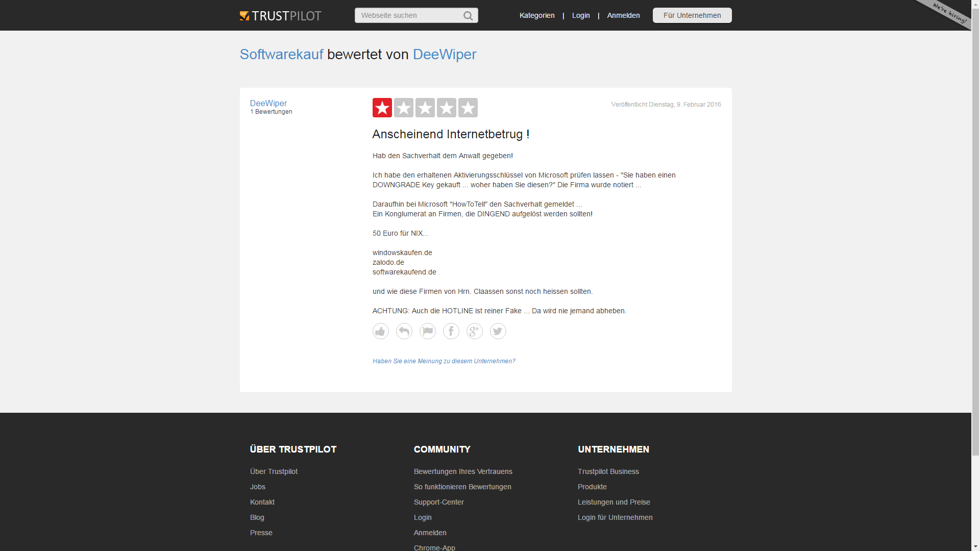Click the windowskaufen.de text

(402, 253)
